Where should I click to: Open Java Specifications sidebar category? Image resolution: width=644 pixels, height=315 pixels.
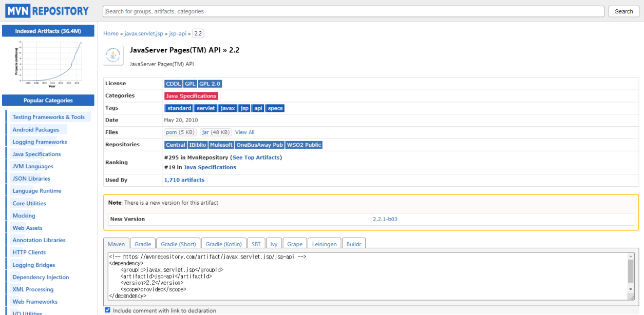(36, 154)
